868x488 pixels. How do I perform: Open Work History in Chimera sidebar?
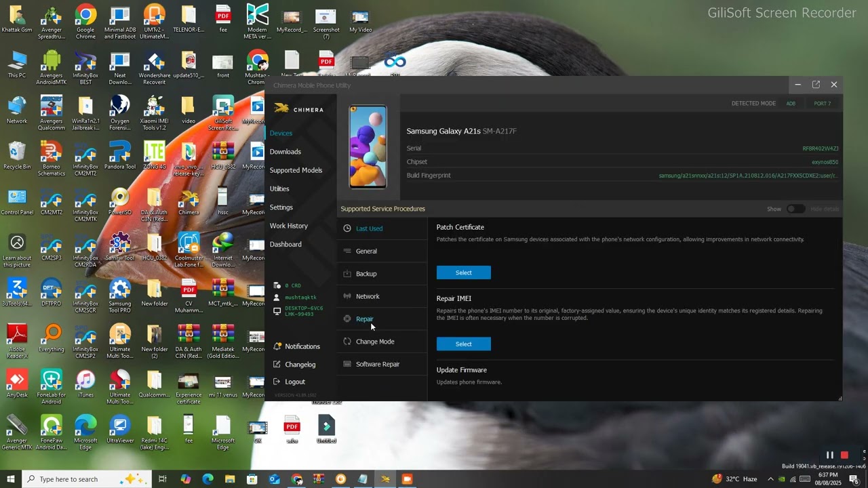[288, 226]
